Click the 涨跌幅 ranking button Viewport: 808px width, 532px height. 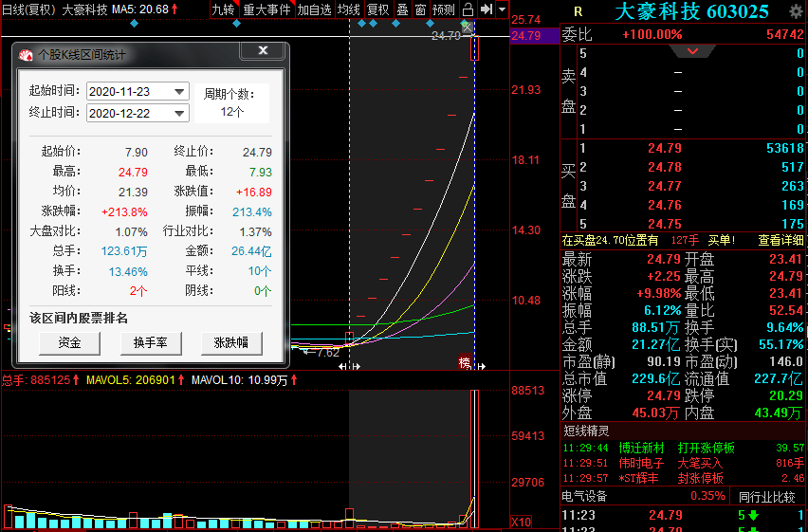[x=231, y=343]
